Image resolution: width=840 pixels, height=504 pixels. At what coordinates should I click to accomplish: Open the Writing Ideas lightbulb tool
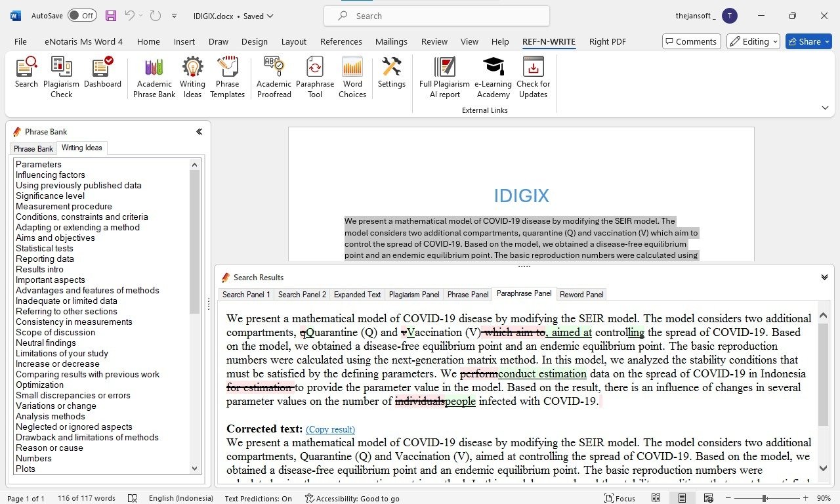pyautogui.click(x=192, y=77)
